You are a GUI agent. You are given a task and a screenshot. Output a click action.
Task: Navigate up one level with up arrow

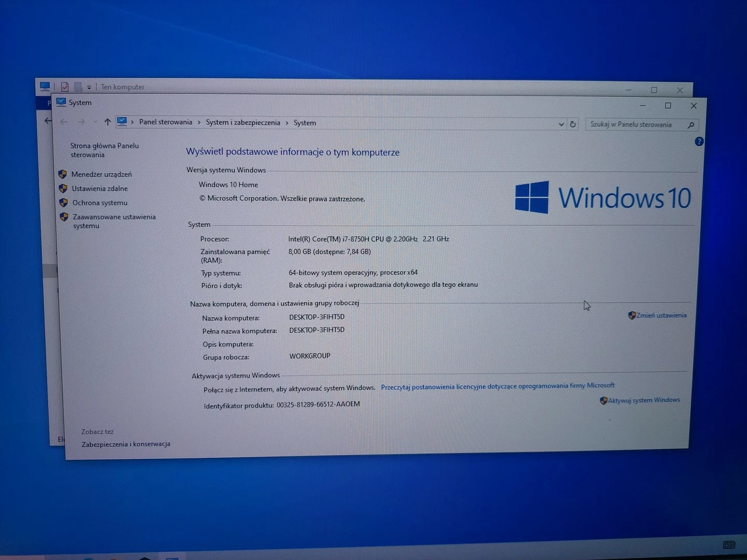pyautogui.click(x=107, y=122)
